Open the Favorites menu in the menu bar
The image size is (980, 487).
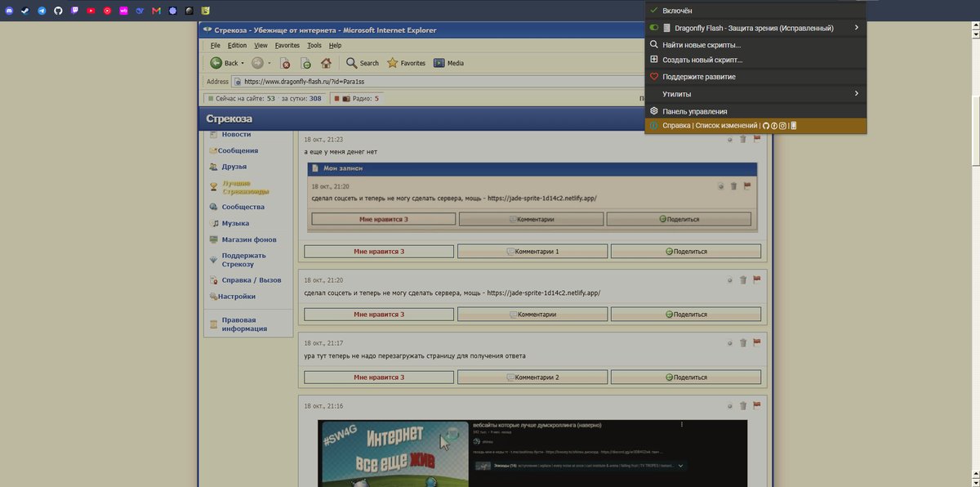tap(287, 46)
